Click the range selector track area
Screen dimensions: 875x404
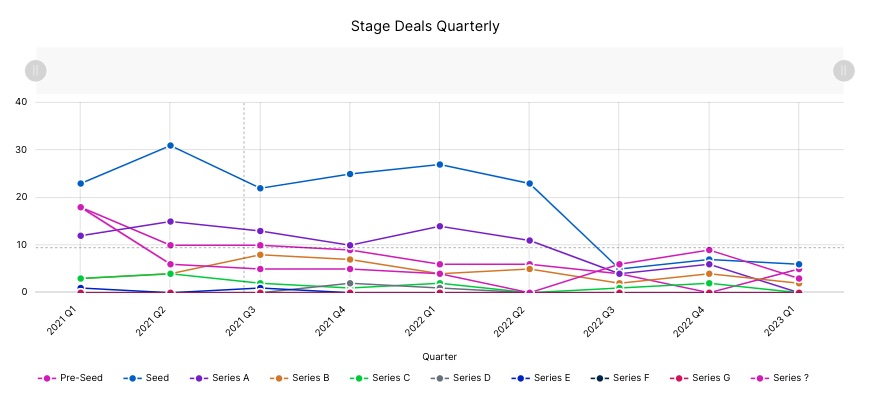point(439,70)
